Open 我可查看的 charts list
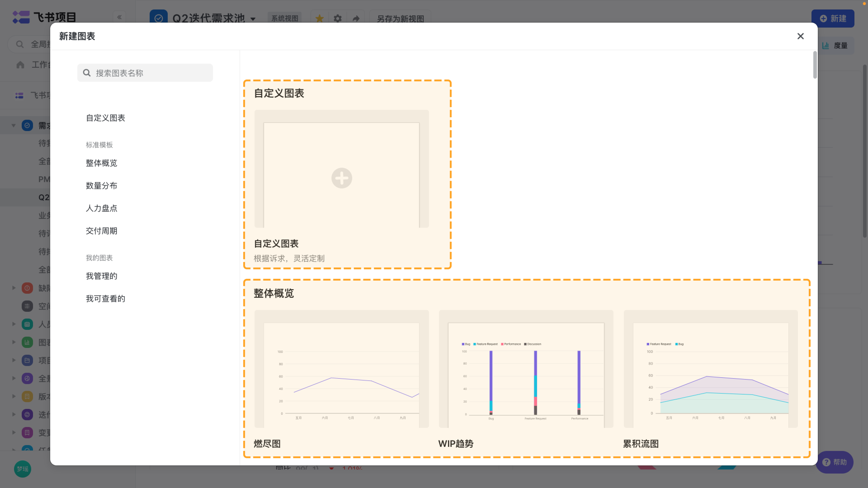This screenshot has width=868, height=488. (106, 298)
